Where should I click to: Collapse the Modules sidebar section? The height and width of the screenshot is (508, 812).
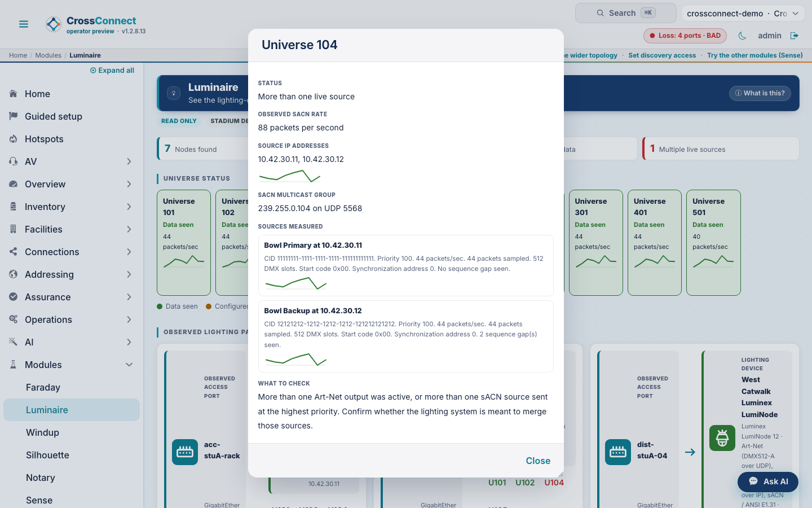[x=129, y=365]
